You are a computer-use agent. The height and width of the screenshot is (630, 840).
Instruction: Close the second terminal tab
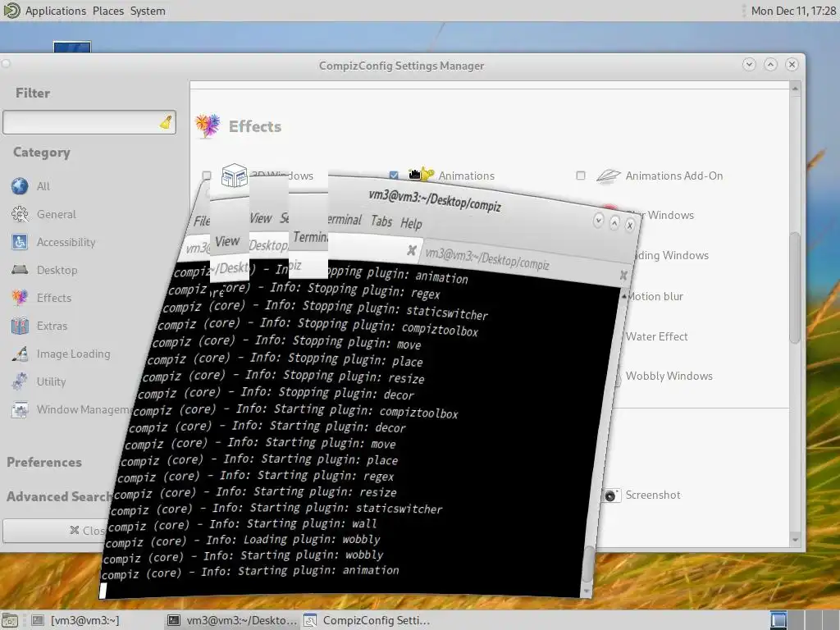pos(623,275)
